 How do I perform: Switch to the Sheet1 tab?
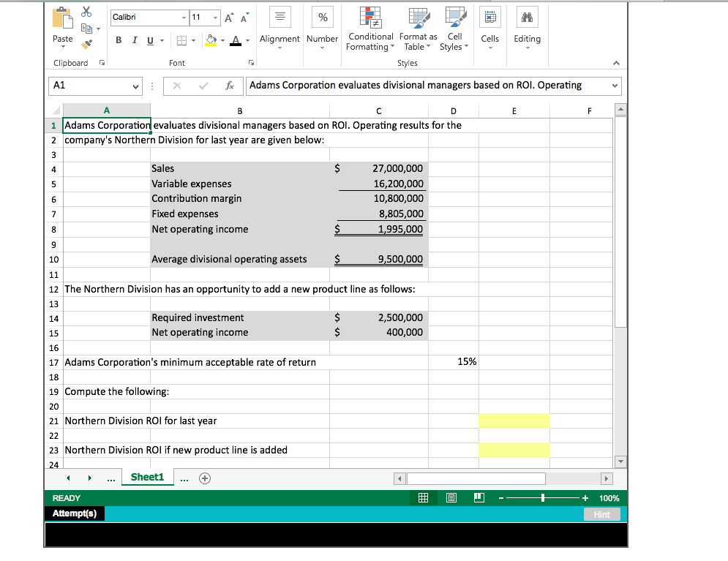(x=147, y=477)
